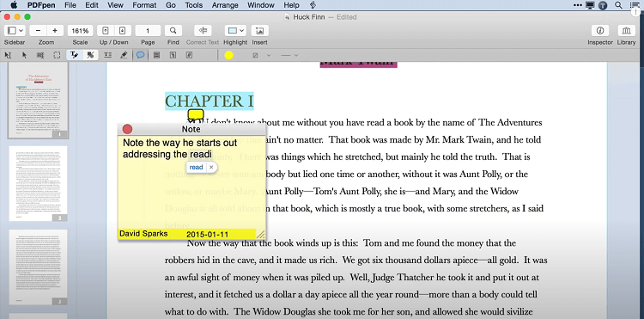Select the arrow edit tool
Viewport: 644px width, 319px height.
coord(24,55)
